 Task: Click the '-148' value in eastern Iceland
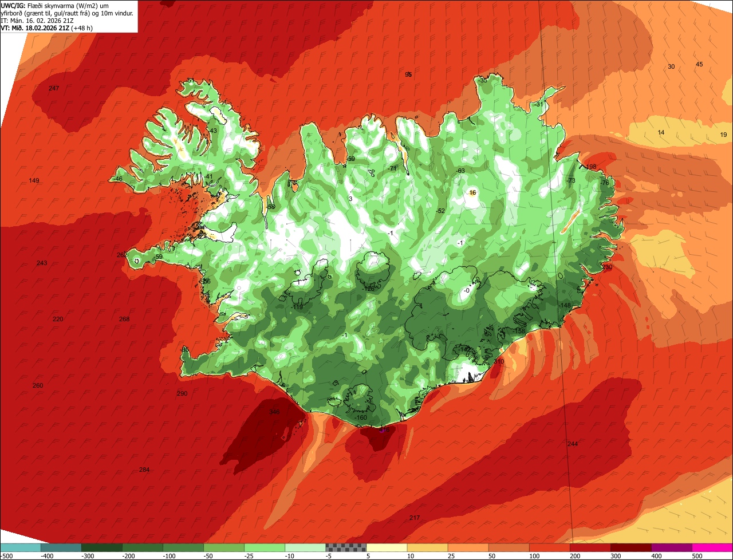(565, 305)
